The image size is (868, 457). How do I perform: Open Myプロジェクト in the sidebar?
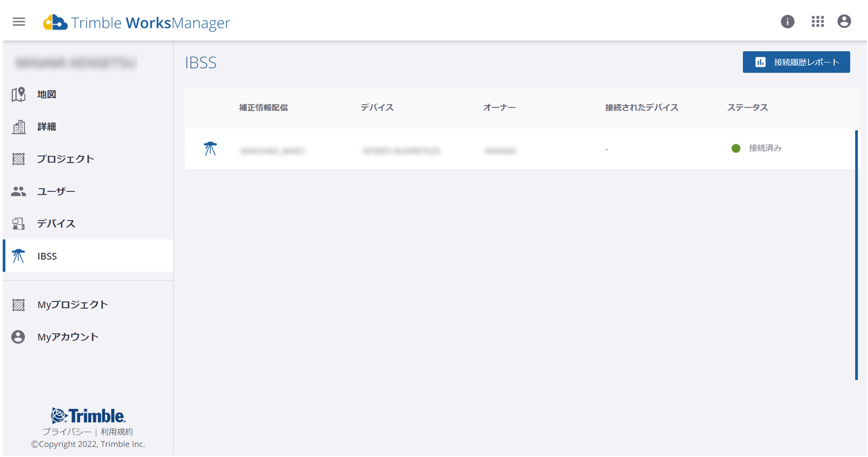pyautogui.click(x=72, y=305)
